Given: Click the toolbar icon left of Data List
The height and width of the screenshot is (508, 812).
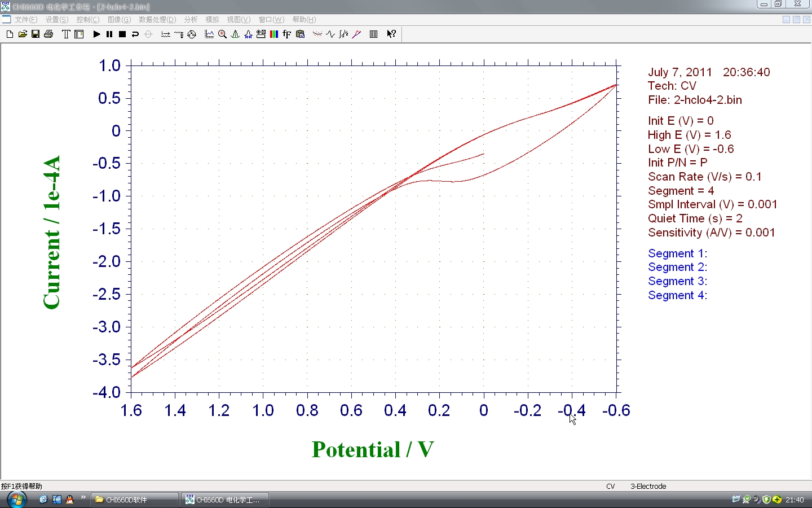Looking at the screenshot, I should point(356,34).
